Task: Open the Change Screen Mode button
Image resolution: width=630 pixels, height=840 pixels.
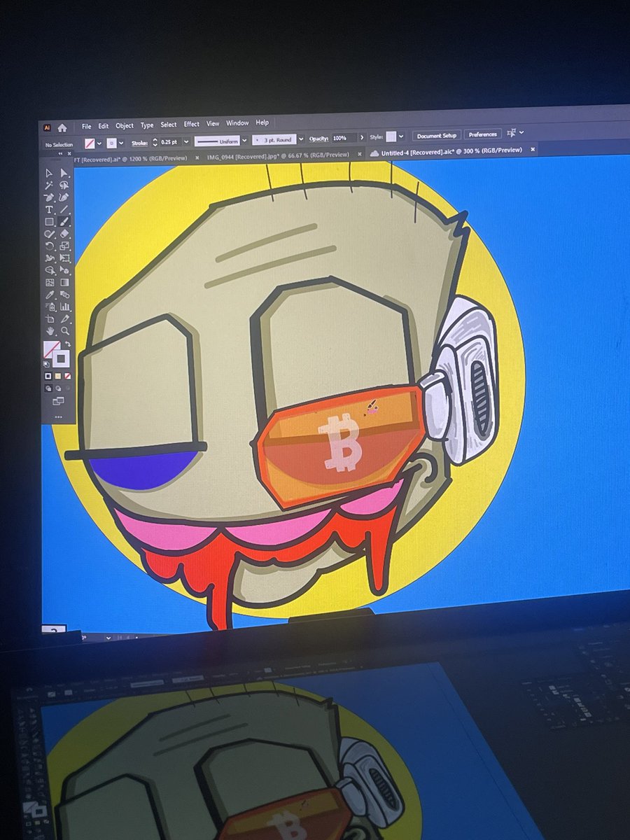Action: 58,401
